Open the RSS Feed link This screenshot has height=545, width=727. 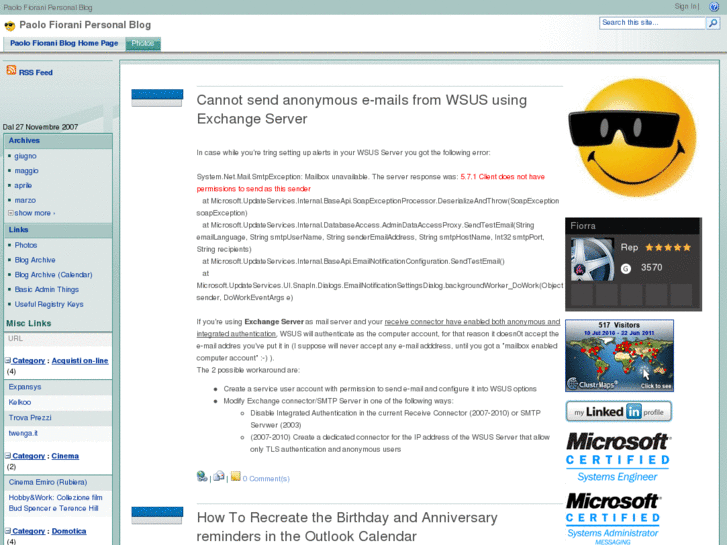click(36, 72)
